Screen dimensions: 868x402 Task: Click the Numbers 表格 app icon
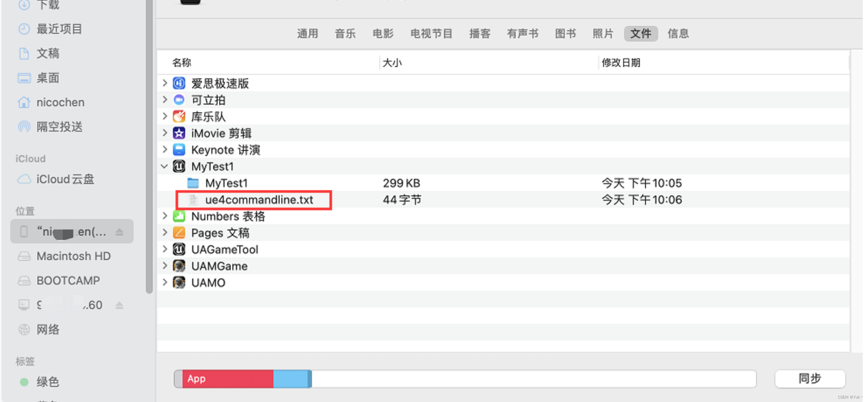click(179, 216)
